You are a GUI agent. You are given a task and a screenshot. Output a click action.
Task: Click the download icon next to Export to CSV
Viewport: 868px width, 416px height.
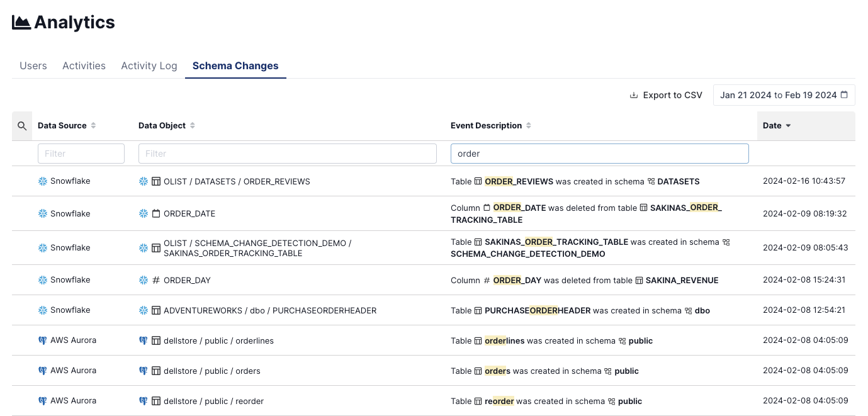click(634, 96)
